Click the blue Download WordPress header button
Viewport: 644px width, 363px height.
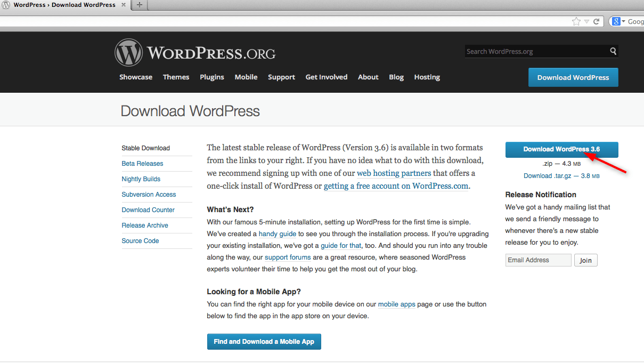[x=573, y=77]
